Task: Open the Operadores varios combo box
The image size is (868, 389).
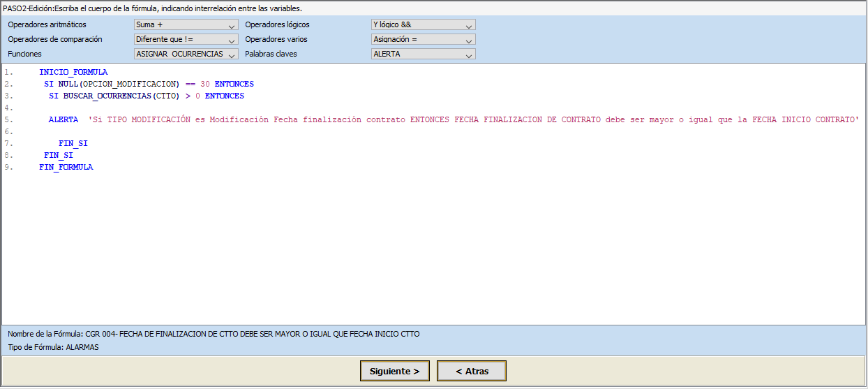Action: 423,40
